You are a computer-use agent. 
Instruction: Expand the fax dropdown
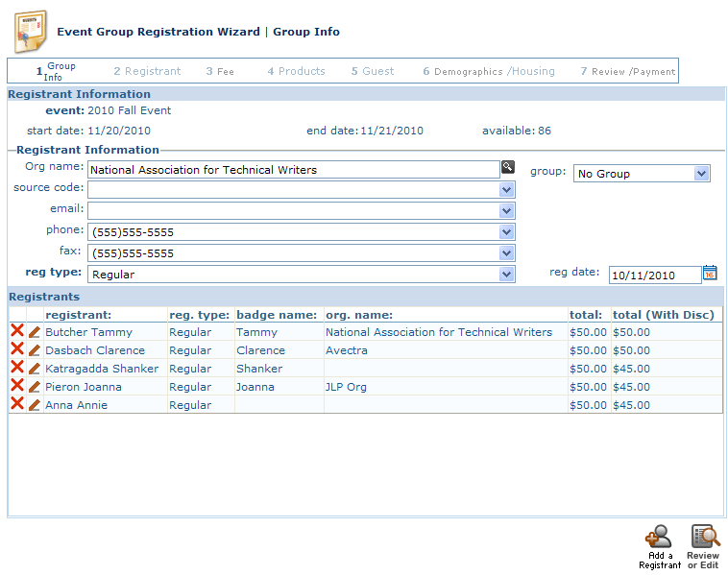click(506, 252)
